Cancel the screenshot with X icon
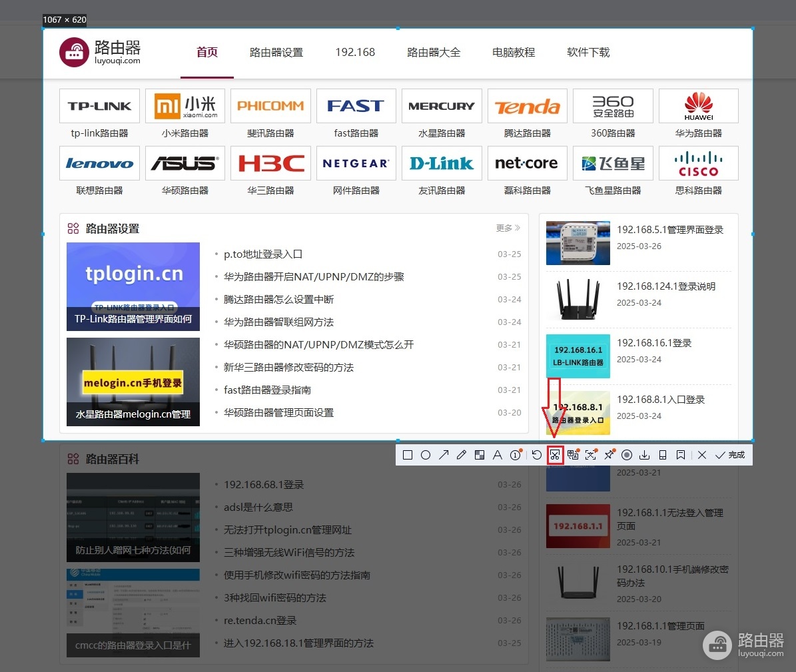Image resolution: width=796 pixels, height=672 pixels. tap(702, 455)
